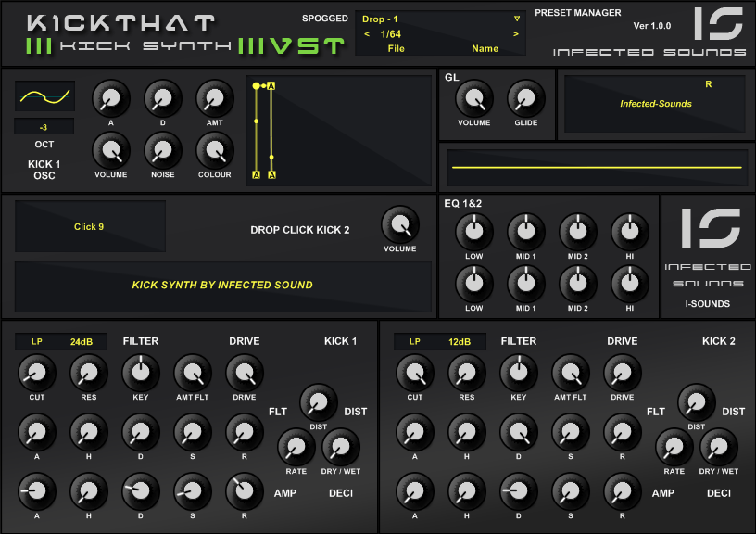
Task: Click the yellow output level display line
Action: tap(597, 168)
